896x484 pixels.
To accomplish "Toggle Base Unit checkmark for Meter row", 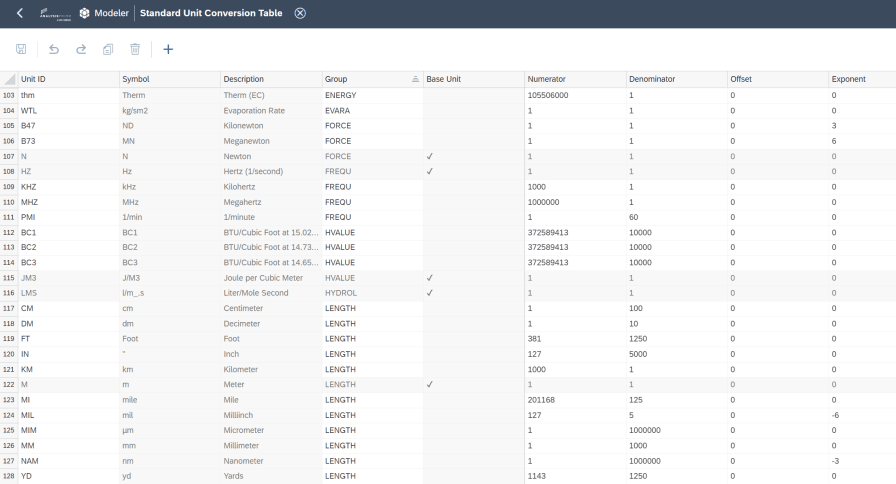I will click(430, 385).
